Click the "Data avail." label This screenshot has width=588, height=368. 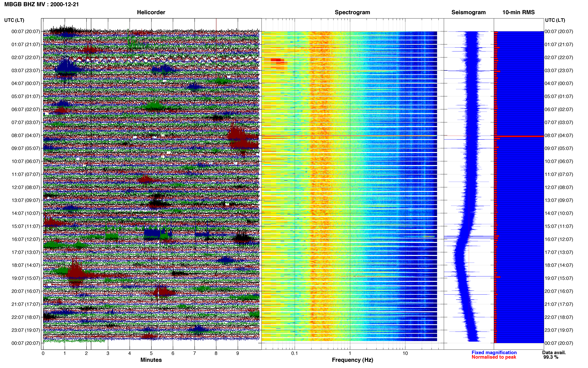point(554,352)
